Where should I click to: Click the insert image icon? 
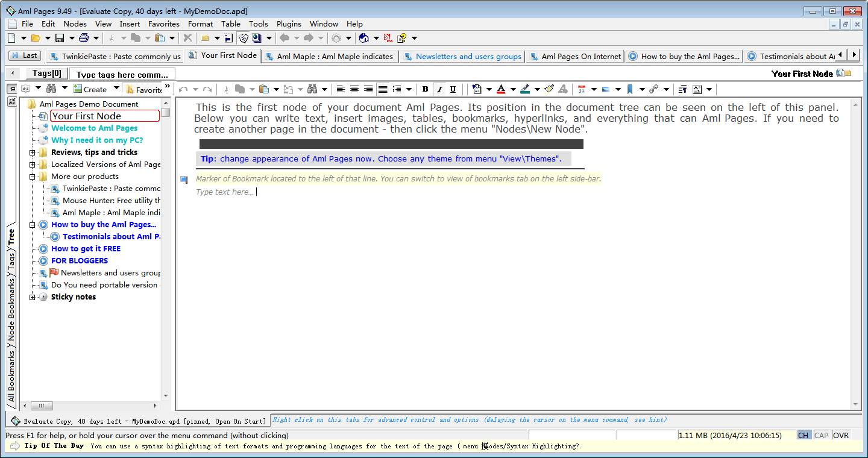(x=606, y=89)
